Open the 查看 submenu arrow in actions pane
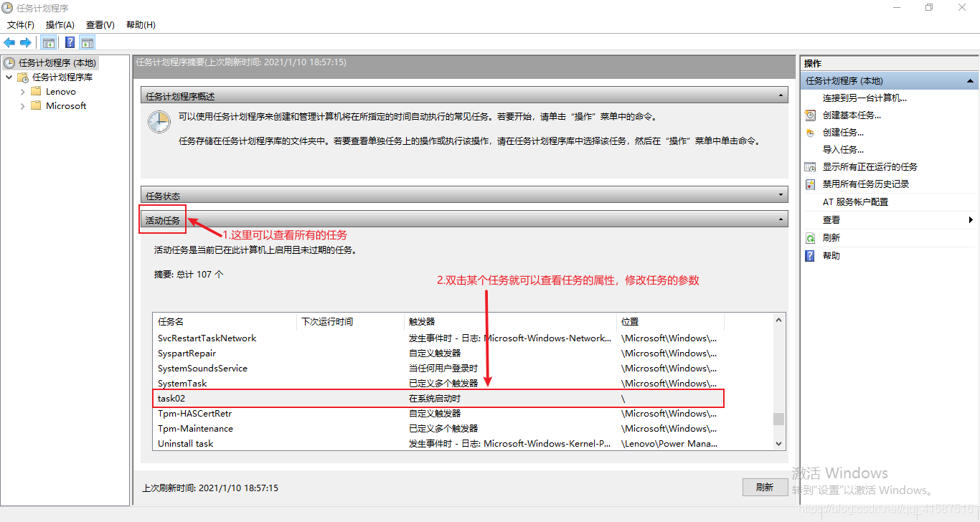 (x=971, y=220)
